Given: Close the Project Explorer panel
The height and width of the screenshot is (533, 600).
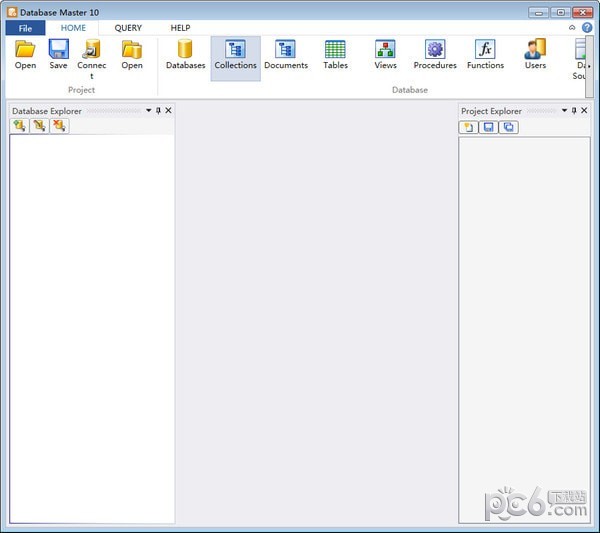Looking at the screenshot, I should coord(584,111).
